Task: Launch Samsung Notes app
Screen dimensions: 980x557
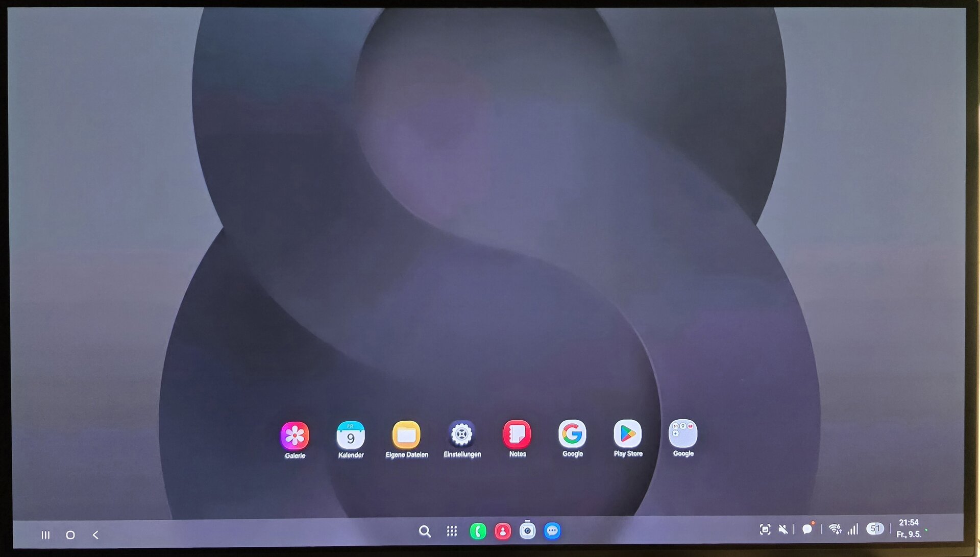Action: 517,434
